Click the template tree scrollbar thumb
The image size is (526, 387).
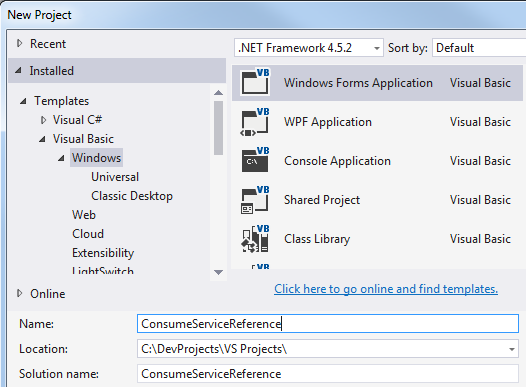click(x=218, y=128)
